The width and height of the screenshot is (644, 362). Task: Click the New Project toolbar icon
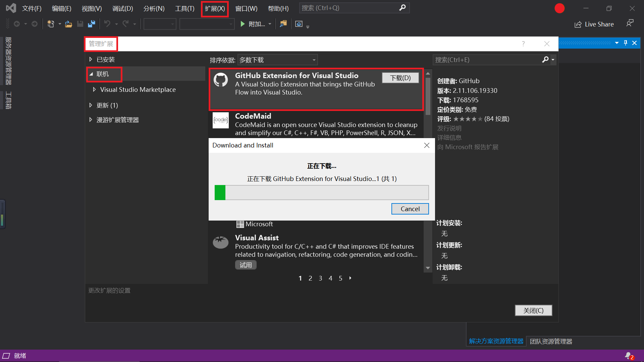click(x=51, y=24)
